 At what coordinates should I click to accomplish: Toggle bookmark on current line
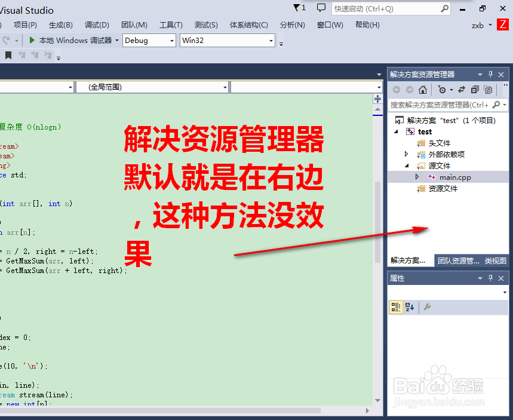pyautogui.click(x=8, y=56)
